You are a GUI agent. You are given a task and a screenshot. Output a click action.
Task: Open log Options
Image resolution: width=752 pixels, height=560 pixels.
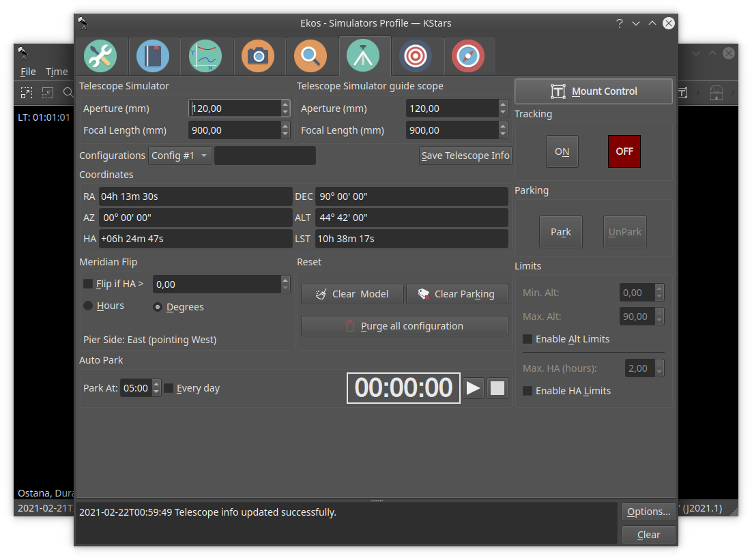648,512
